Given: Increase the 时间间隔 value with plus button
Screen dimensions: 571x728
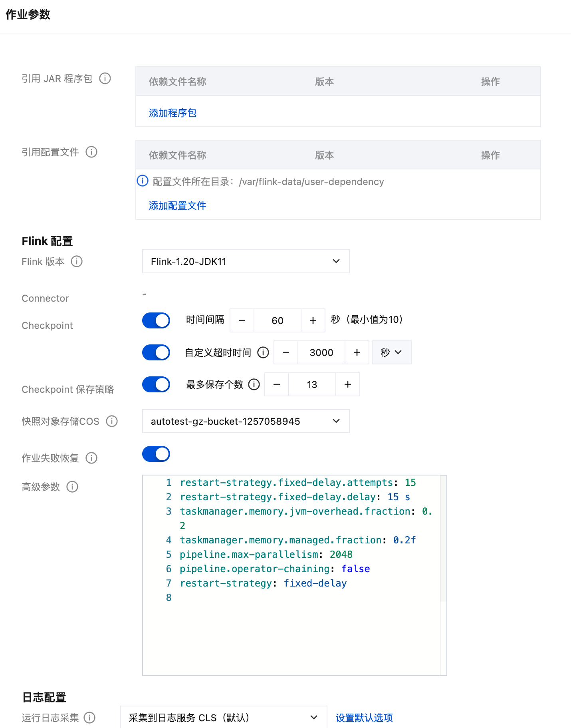Looking at the screenshot, I should click(x=313, y=320).
